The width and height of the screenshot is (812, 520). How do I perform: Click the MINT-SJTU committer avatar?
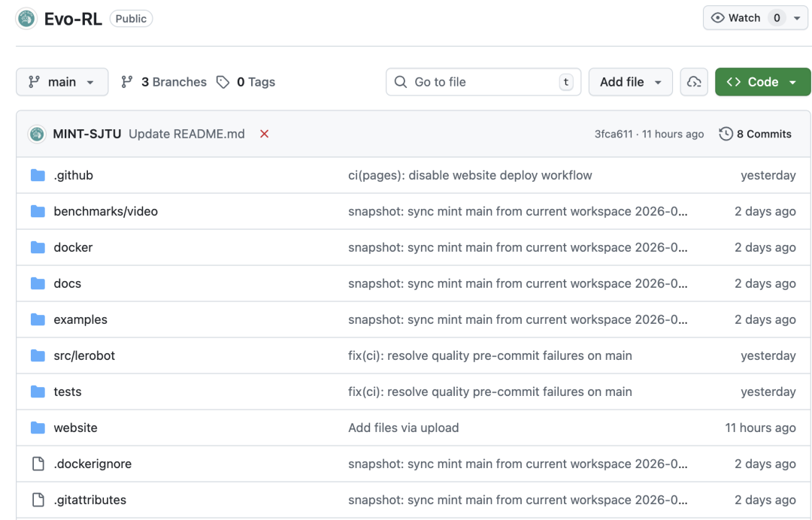[x=37, y=134]
